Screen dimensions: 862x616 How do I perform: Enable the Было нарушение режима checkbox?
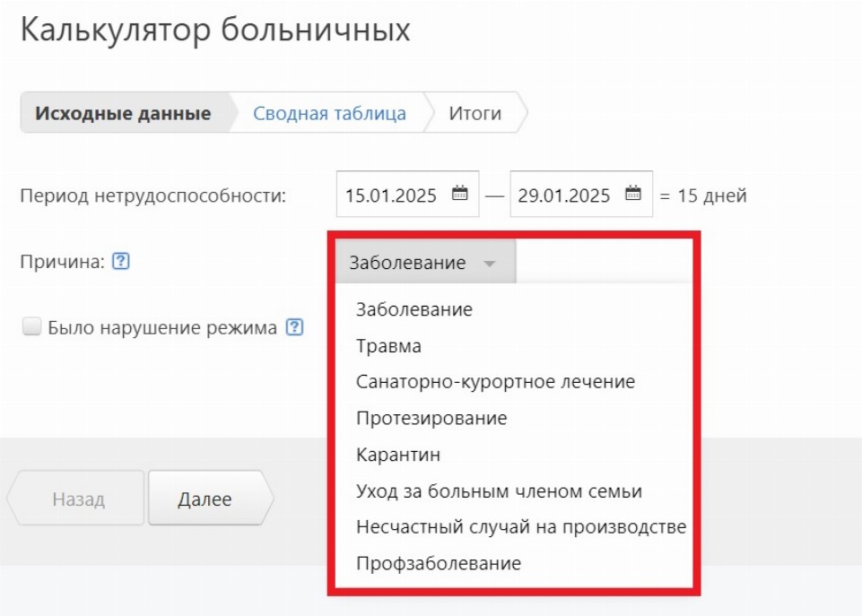pyautogui.click(x=32, y=327)
